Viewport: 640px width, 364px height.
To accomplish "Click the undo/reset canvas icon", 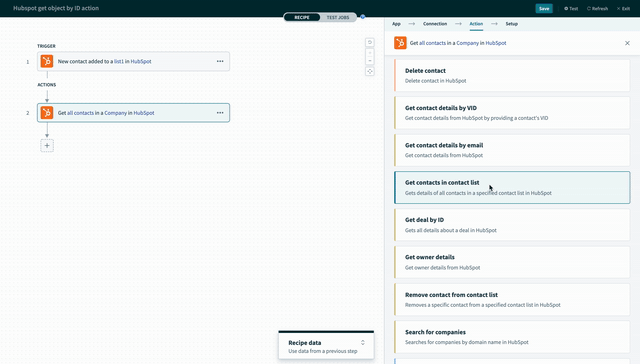I will pos(369,42).
